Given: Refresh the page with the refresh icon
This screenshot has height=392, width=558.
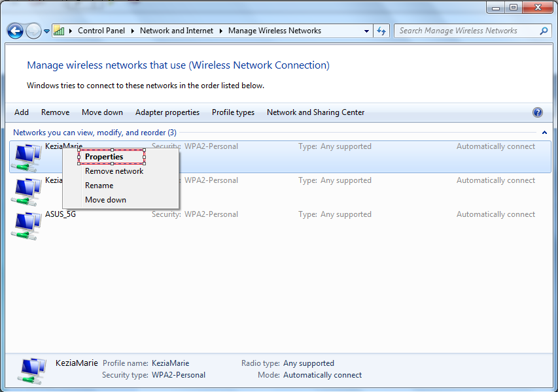Looking at the screenshot, I should (x=381, y=31).
